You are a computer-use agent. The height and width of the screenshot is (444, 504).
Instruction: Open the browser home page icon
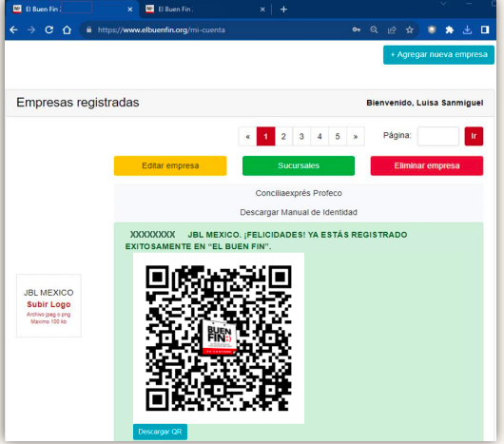pyautogui.click(x=67, y=29)
